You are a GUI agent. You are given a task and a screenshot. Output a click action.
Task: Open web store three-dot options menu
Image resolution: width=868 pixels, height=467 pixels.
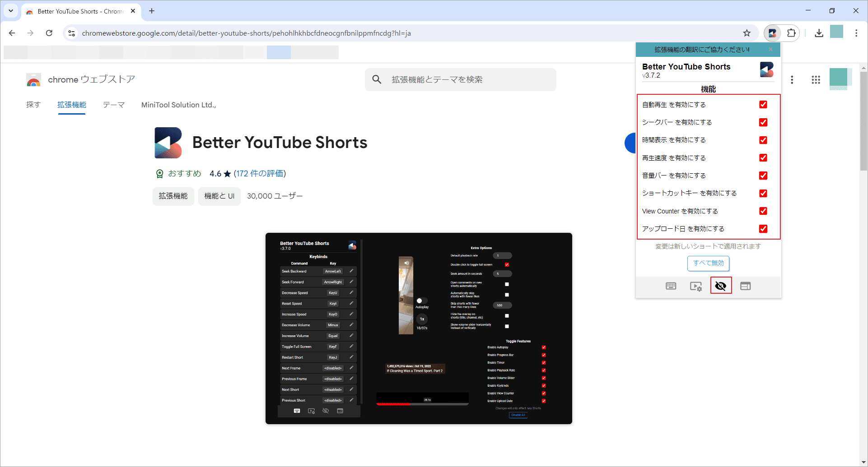point(792,80)
